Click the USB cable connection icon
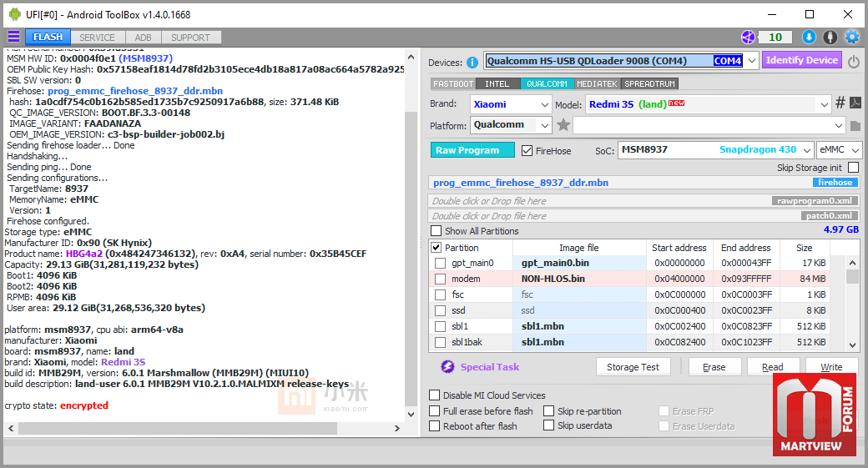The image size is (868, 468). pyautogui.click(x=830, y=37)
